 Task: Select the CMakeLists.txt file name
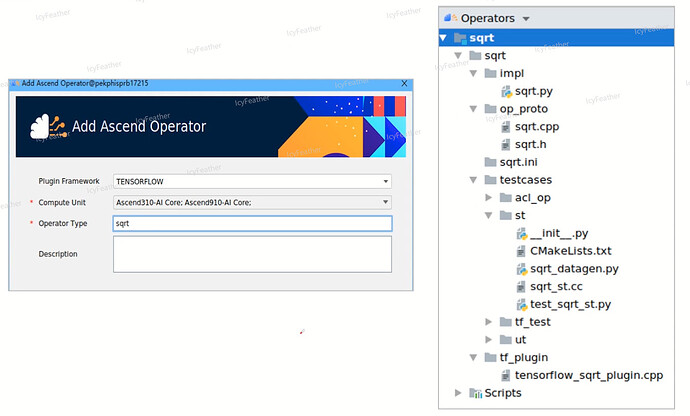tap(571, 251)
